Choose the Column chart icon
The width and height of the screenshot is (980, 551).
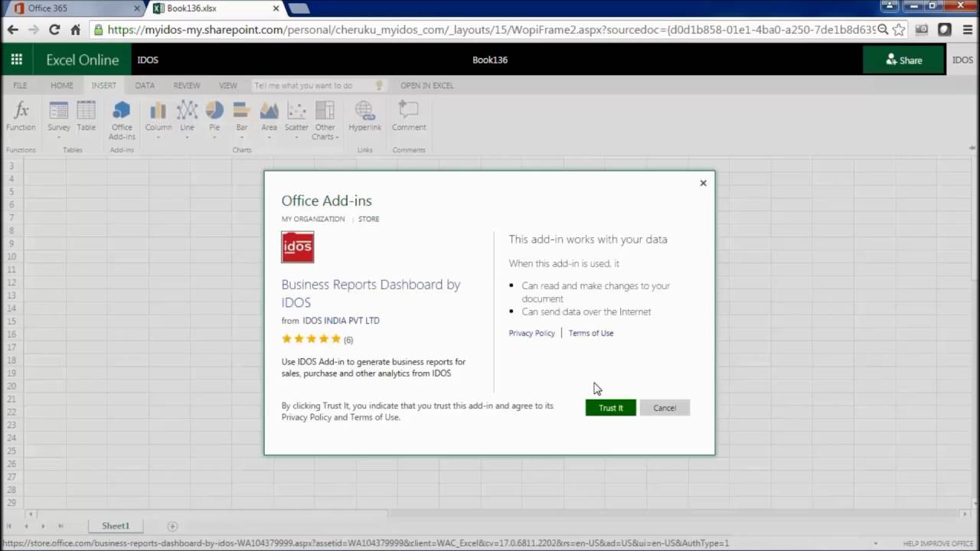pyautogui.click(x=158, y=110)
